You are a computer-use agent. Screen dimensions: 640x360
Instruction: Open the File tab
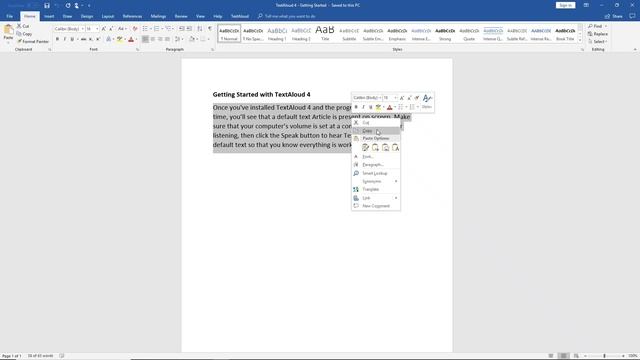9,16
